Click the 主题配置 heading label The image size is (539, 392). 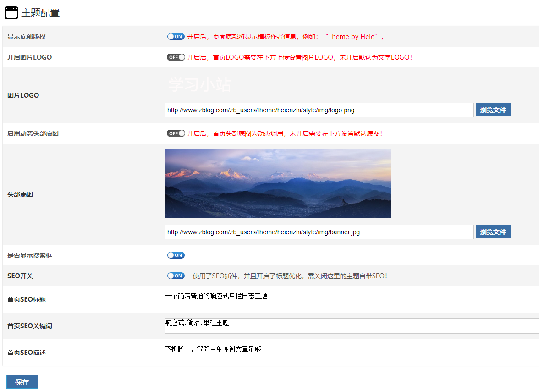pyautogui.click(x=38, y=13)
